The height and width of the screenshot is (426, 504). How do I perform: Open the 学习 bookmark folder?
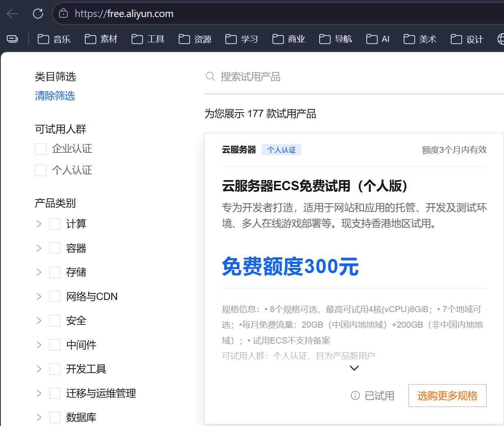click(x=242, y=39)
